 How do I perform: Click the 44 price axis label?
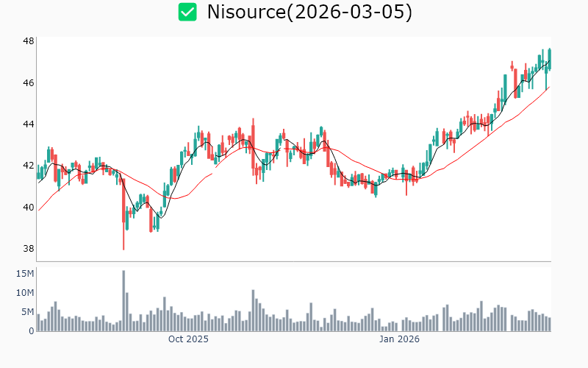coord(28,124)
